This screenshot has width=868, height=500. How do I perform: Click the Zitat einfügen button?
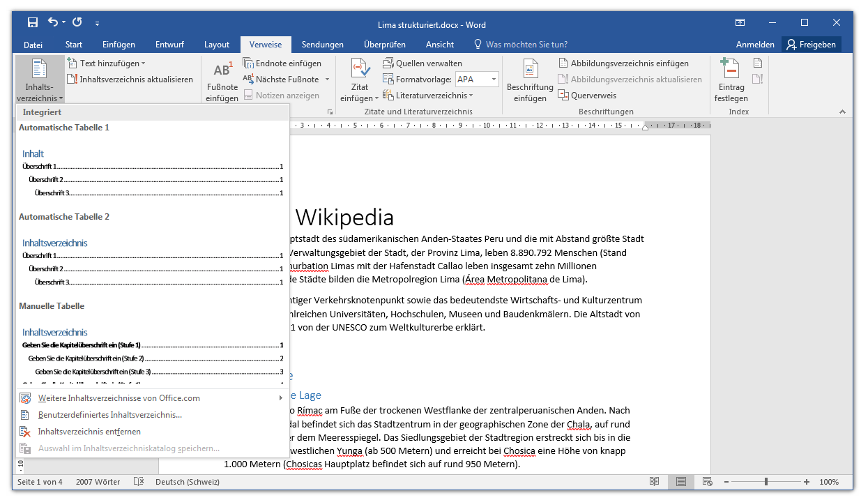(x=360, y=81)
